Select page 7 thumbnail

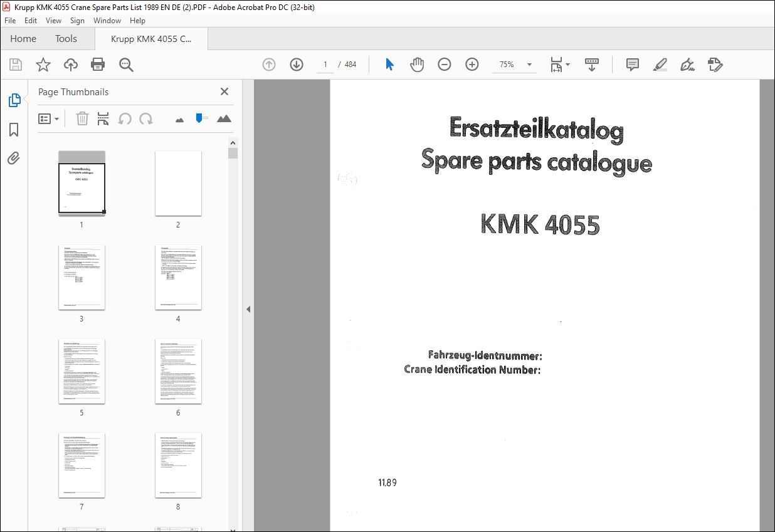(82, 465)
